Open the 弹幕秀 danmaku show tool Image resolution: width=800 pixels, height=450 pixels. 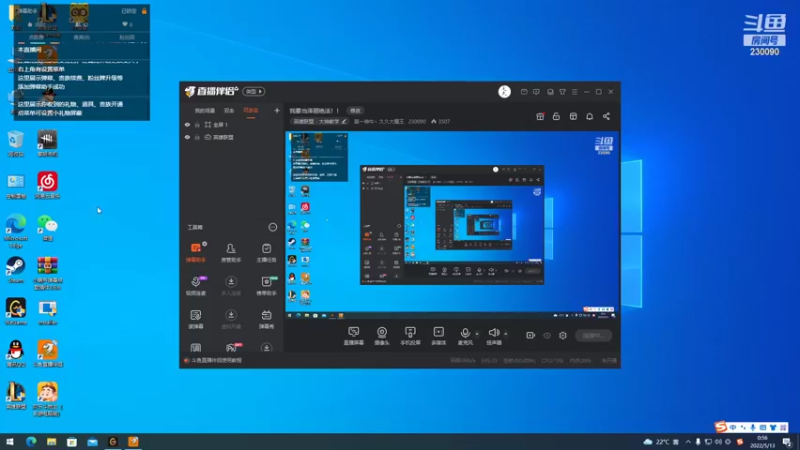(266, 319)
